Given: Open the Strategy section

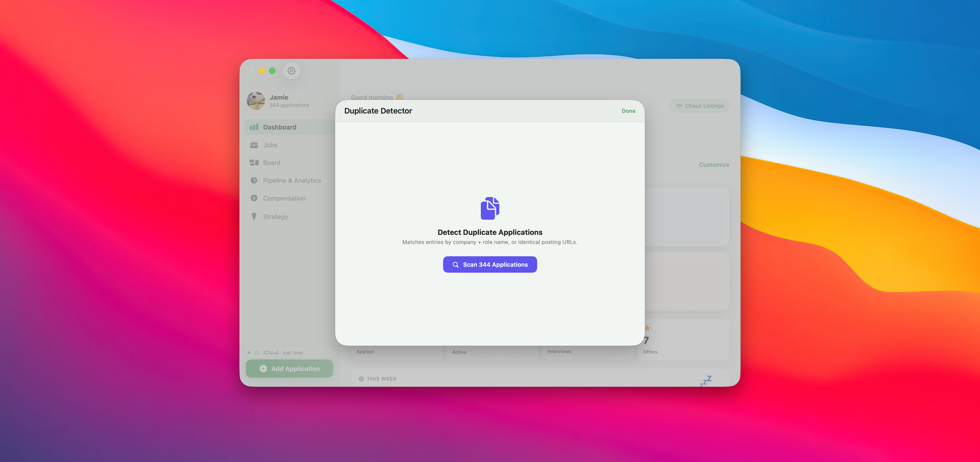Looking at the screenshot, I should (289, 216).
